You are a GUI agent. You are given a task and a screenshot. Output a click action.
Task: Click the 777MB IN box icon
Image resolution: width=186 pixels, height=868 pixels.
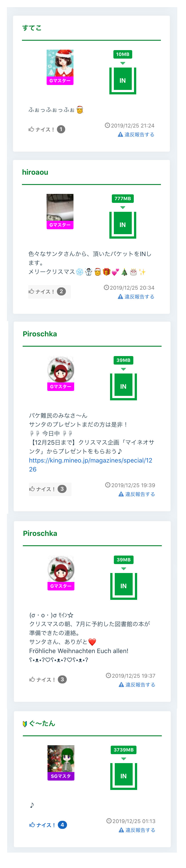(123, 225)
